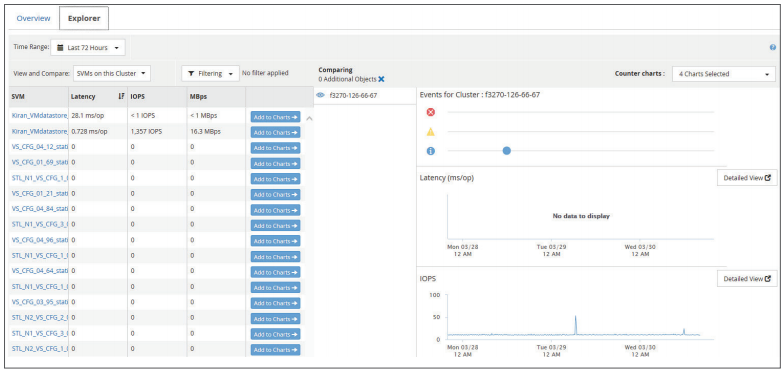Add the 28.1 ms/op Kiran_VMdatastore to charts
Screen dimensions: 784x372
click(276, 117)
